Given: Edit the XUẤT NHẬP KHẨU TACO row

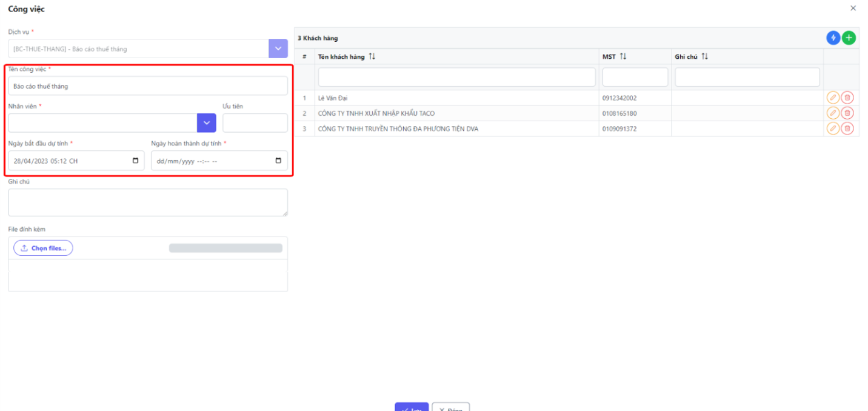Looking at the screenshot, I should coord(833,113).
